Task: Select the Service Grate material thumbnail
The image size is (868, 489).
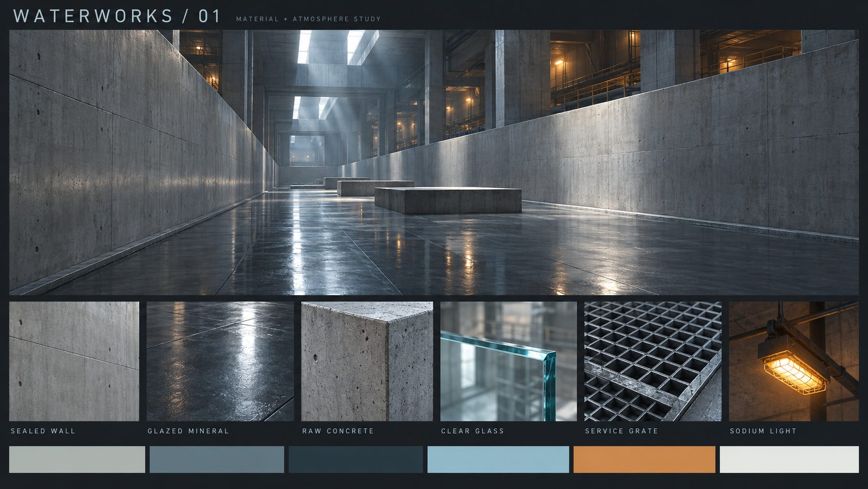Action: (653, 361)
